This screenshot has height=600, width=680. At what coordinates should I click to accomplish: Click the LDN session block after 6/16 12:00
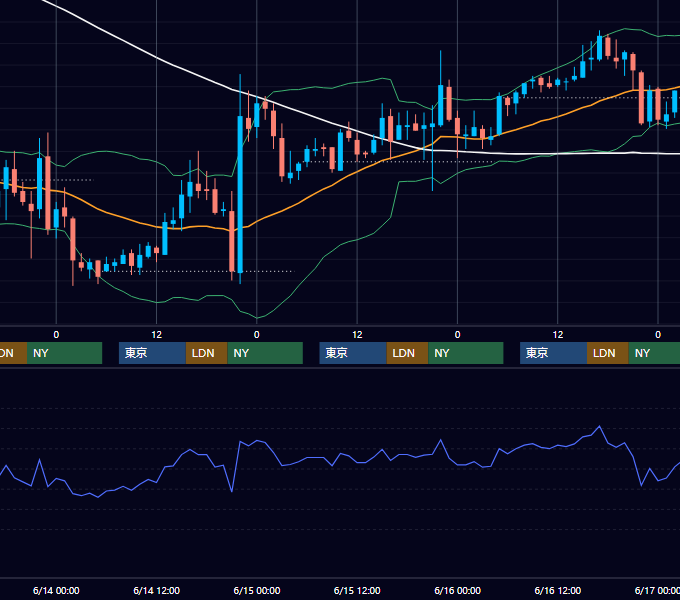pyautogui.click(x=608, y=353)
